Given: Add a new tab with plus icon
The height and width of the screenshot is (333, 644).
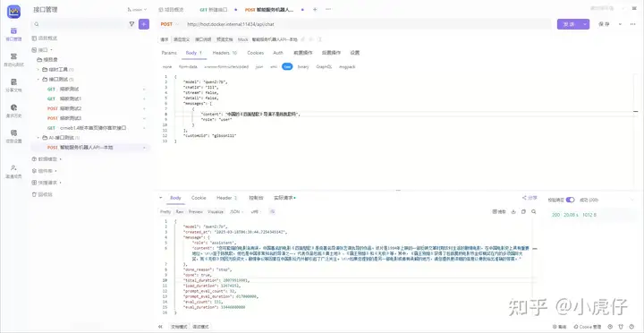Looking at the screenshot, I should [x=315, y=10].
